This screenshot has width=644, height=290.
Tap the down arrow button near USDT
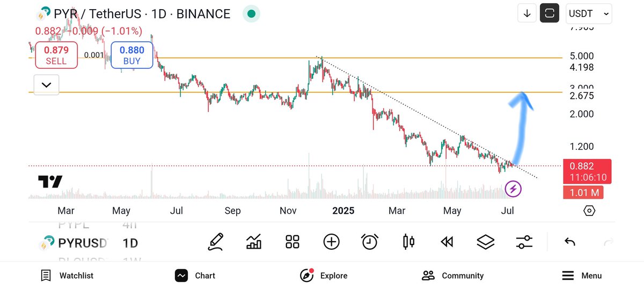[527, 13]
